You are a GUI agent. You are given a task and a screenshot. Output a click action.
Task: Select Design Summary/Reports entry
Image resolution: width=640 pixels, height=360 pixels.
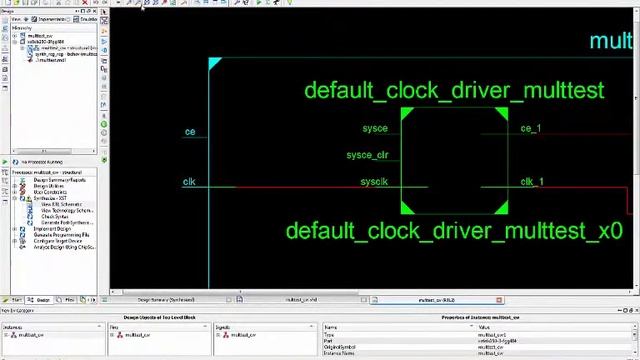pyautogui.click(x=60, y=180)
